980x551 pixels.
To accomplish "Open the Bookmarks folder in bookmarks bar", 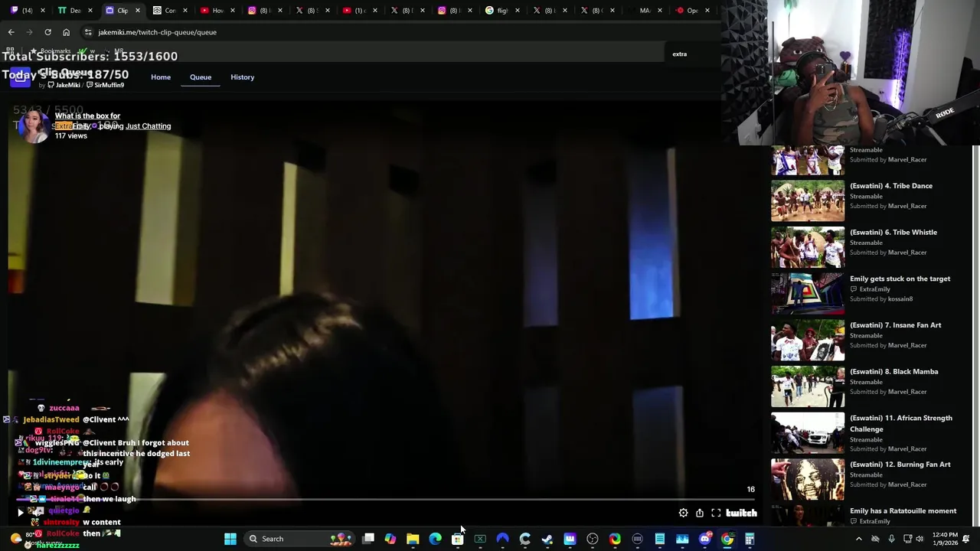I will (x=50, y=51).
